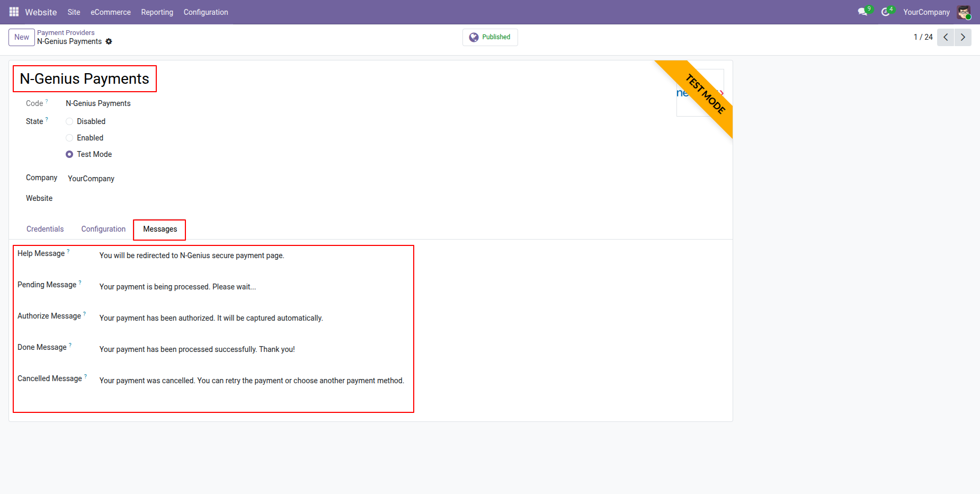The width and height of the screenshot is (980, 494).
Task: Open the Configuration menu in top bar
Action: 206,12
